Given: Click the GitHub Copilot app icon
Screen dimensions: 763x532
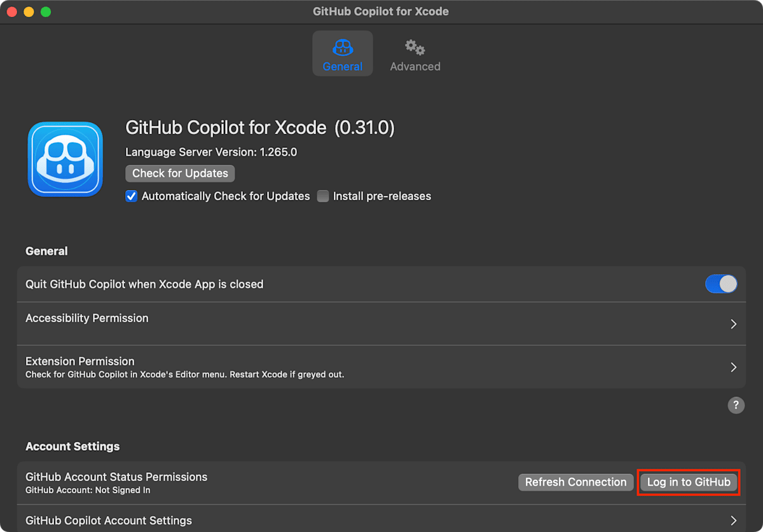Looking at the screenshot, I should point(65,159).
